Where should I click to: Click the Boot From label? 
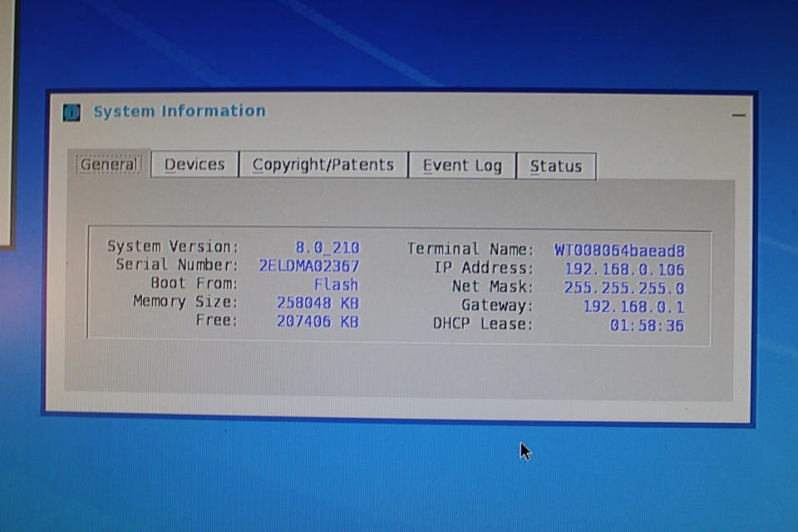194,283
